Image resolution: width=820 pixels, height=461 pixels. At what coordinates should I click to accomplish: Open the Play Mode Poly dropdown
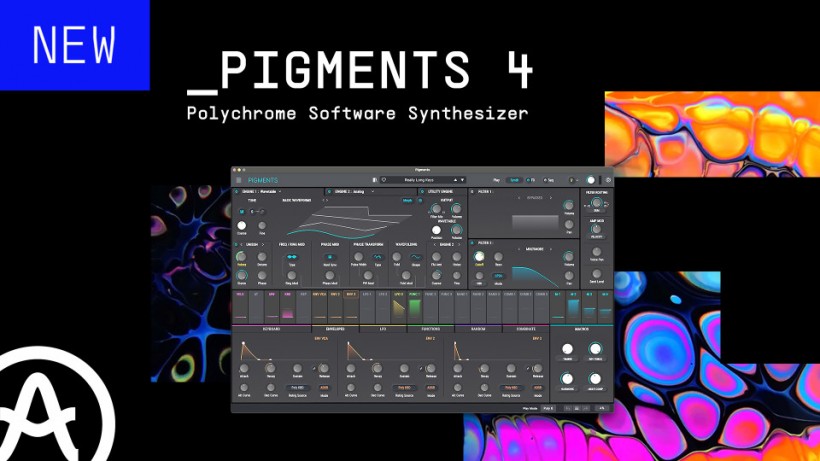(x=549, y=408)
